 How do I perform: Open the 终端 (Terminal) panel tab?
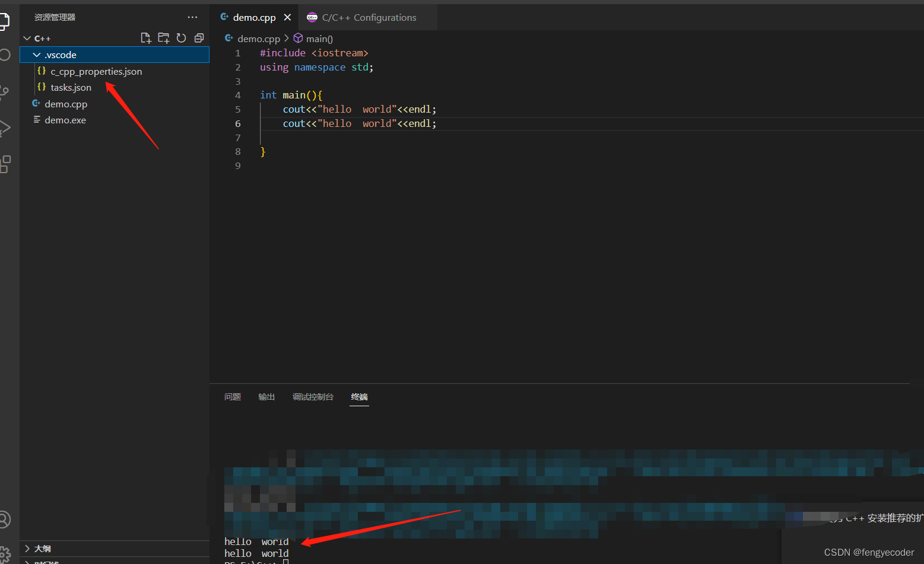click(360, 397)
